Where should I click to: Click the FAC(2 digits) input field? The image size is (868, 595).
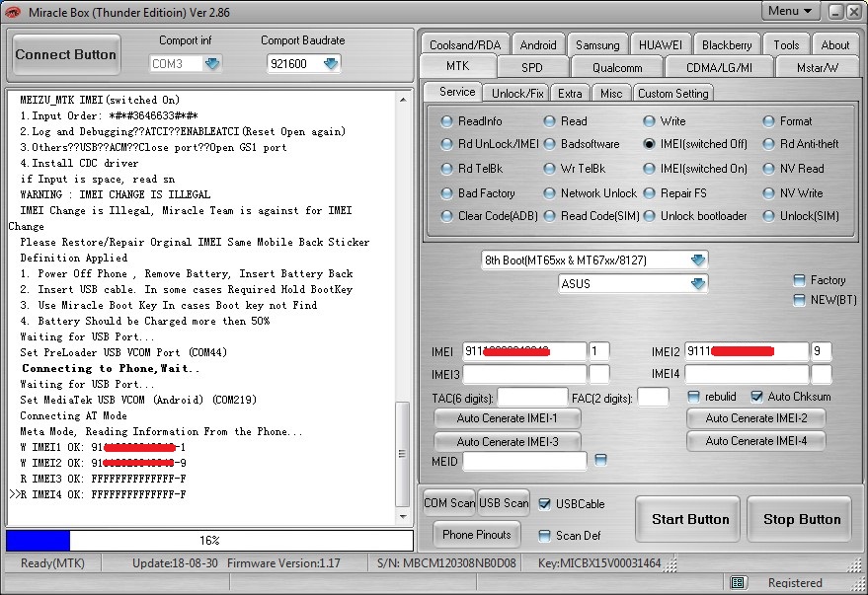tap(653, 397)
